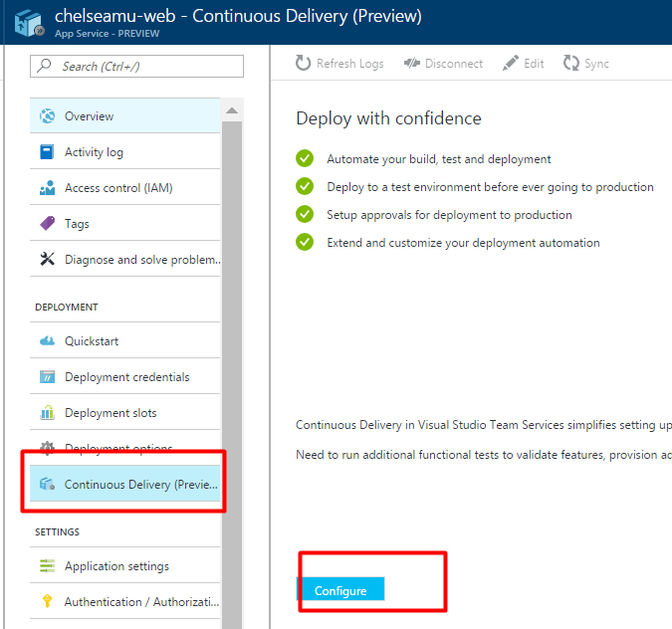Click the purple Tags icon
The image size is (672, 629).
coord(47,223)
